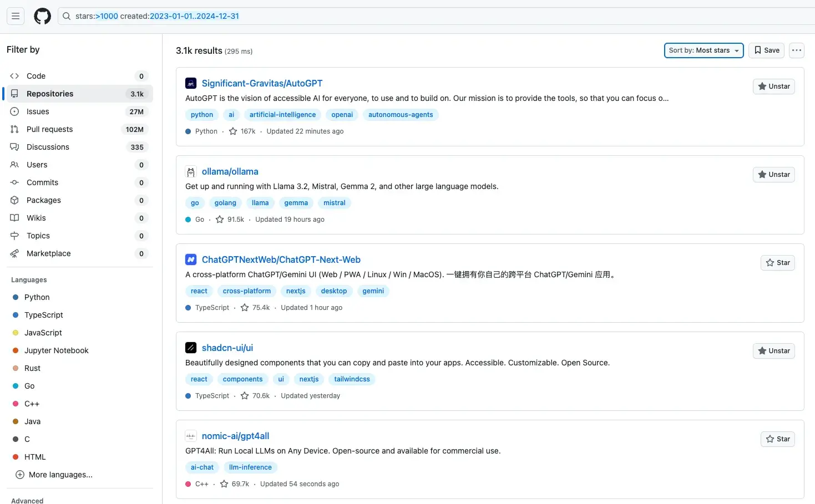Open the artificial-intelligence topic tag

282,115
